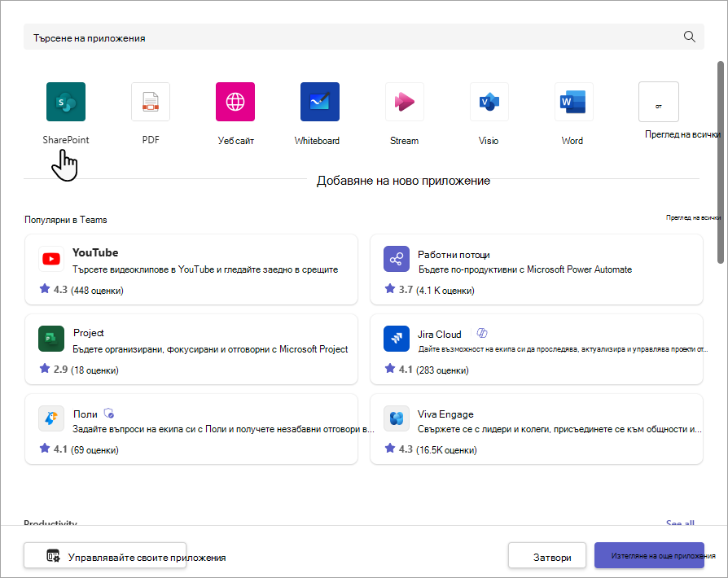Click Изтегляне на още приложения button
The width and height of the screenshot is (728, 578).
[x=649, y=555]
